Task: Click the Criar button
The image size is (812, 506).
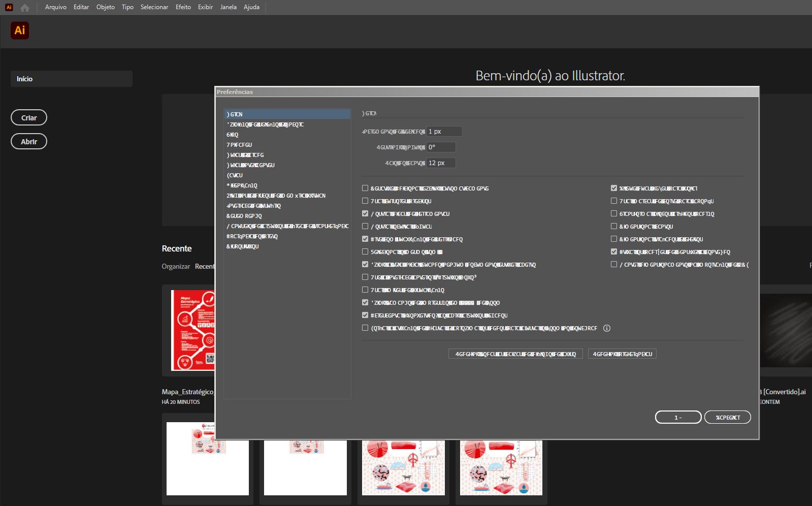Action: tap(29, 118)
